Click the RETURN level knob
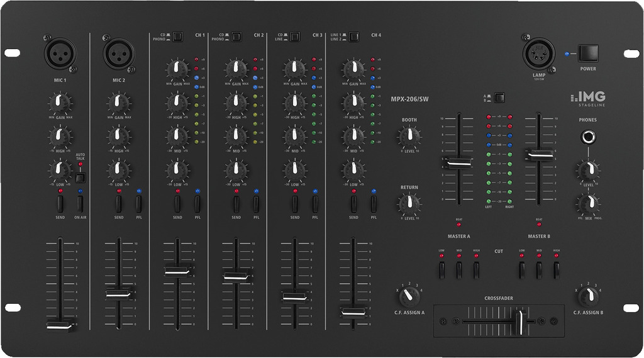 [x=409, y=203]
